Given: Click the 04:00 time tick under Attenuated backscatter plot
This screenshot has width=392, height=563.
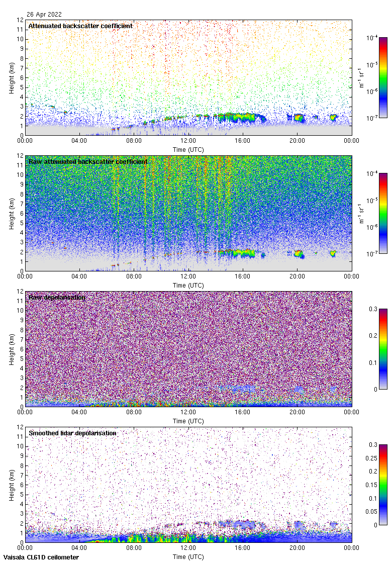Looking at the screenshot, I should click(79, 140).
